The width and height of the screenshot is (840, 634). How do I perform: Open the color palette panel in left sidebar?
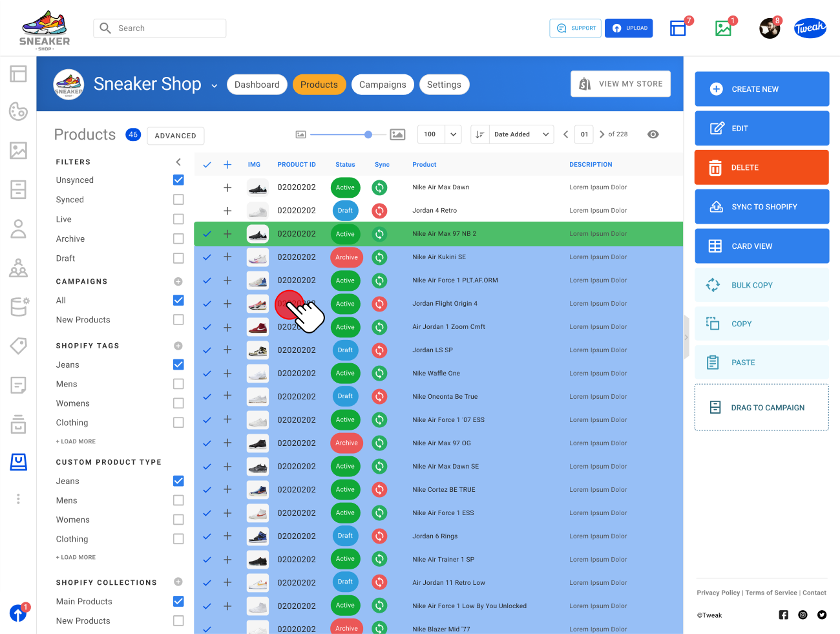coord(18,111)
